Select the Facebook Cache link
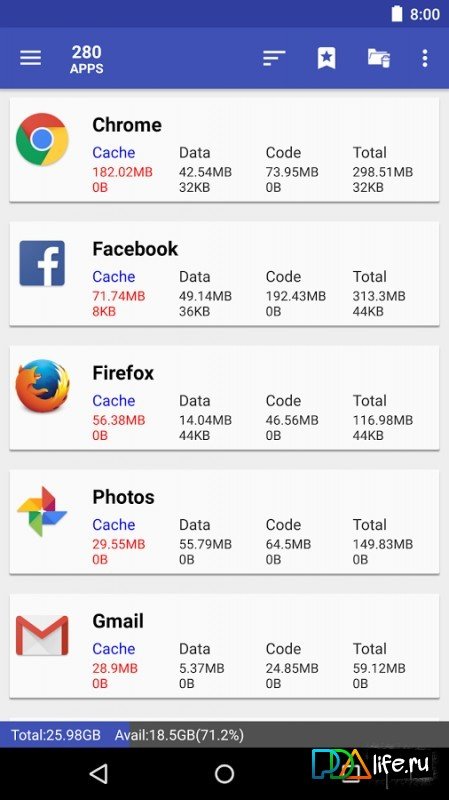Viewport: 449px width, 800px height. coord(114,277)
